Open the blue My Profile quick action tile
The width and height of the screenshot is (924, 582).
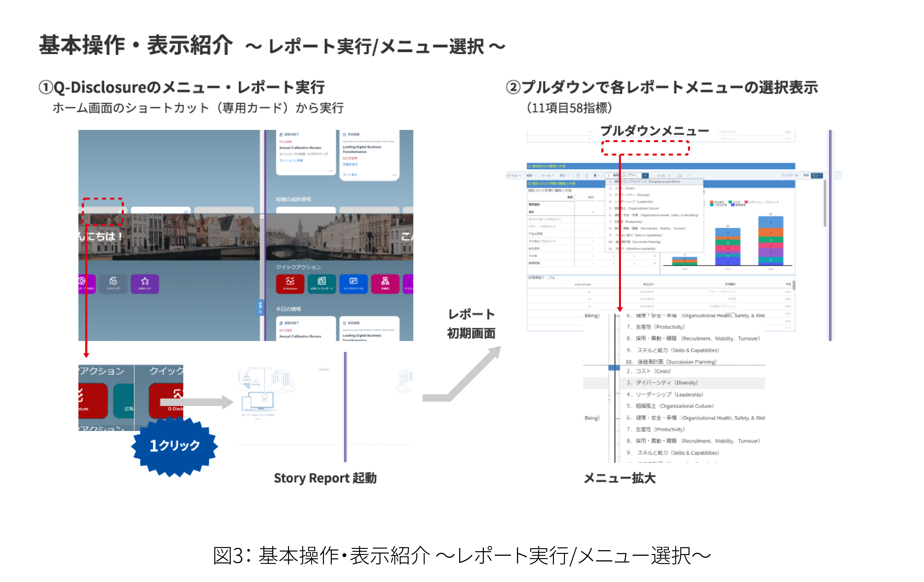pos(353,284)
